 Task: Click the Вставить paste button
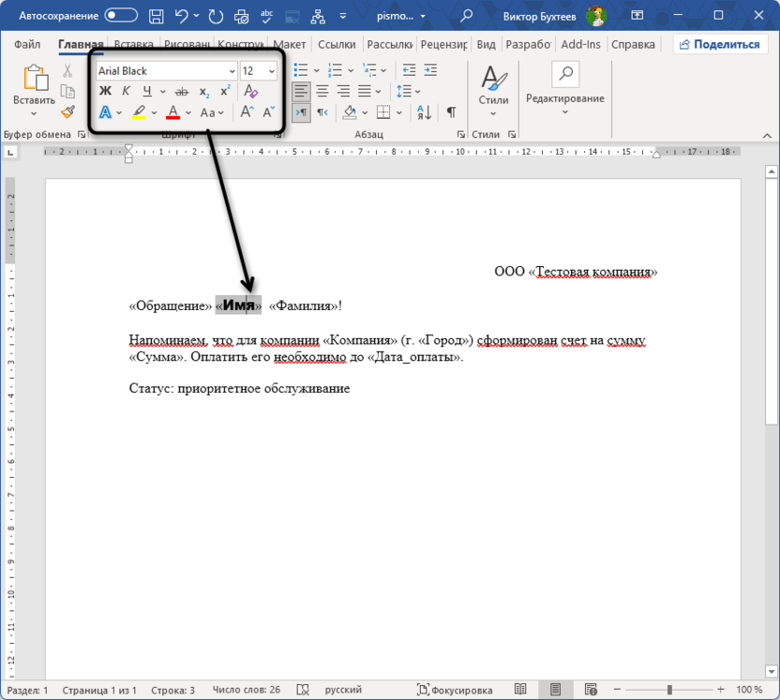point(35,91)
